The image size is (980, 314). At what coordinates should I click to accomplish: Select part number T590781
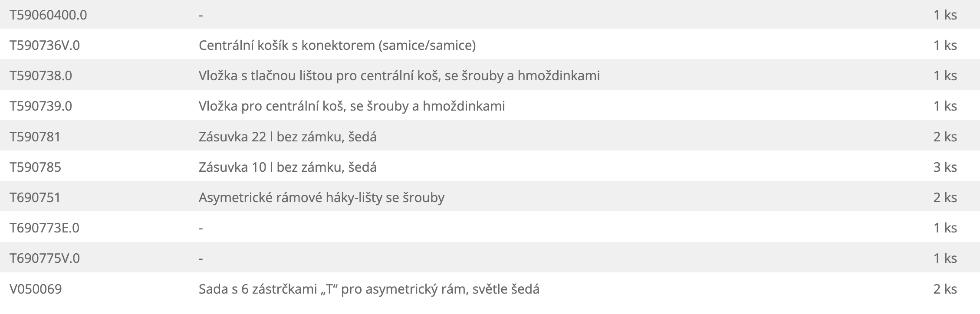(x=35, y=137)
